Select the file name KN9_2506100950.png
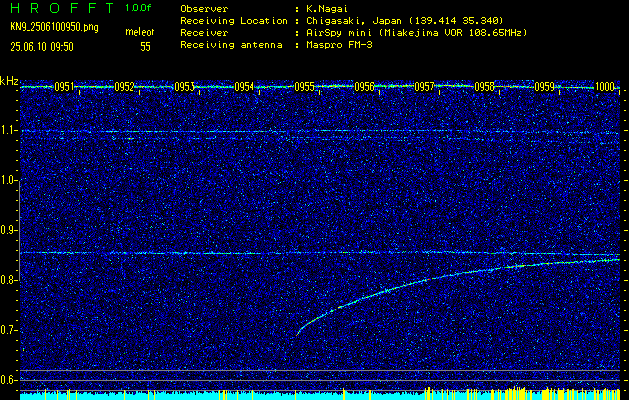Image resolution: width=629 pixels, height=400 pixels. [54, 27]
